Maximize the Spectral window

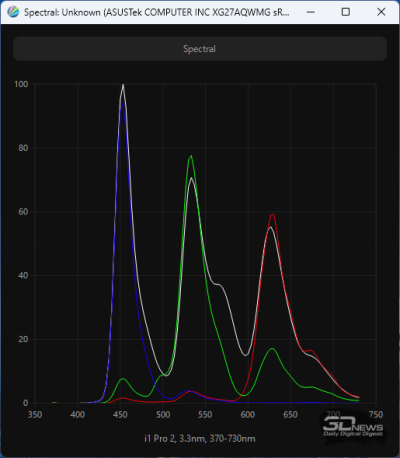(x=346, y=12)
